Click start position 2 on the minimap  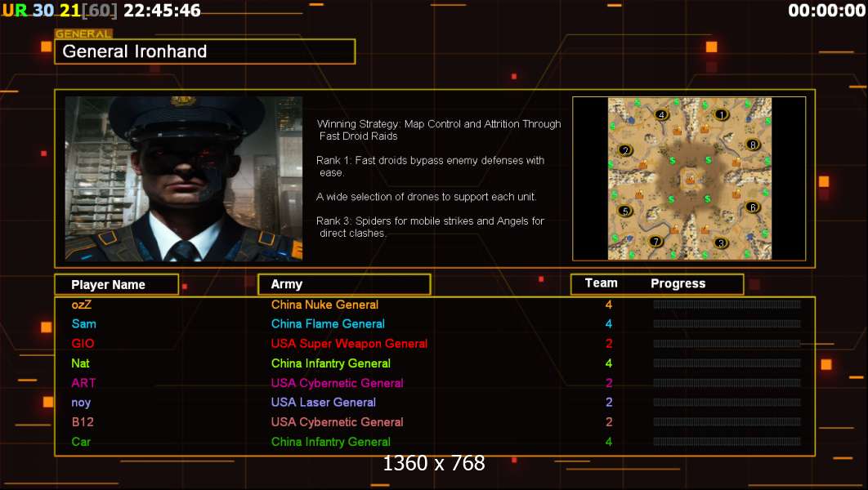click(x=625, y=150)
